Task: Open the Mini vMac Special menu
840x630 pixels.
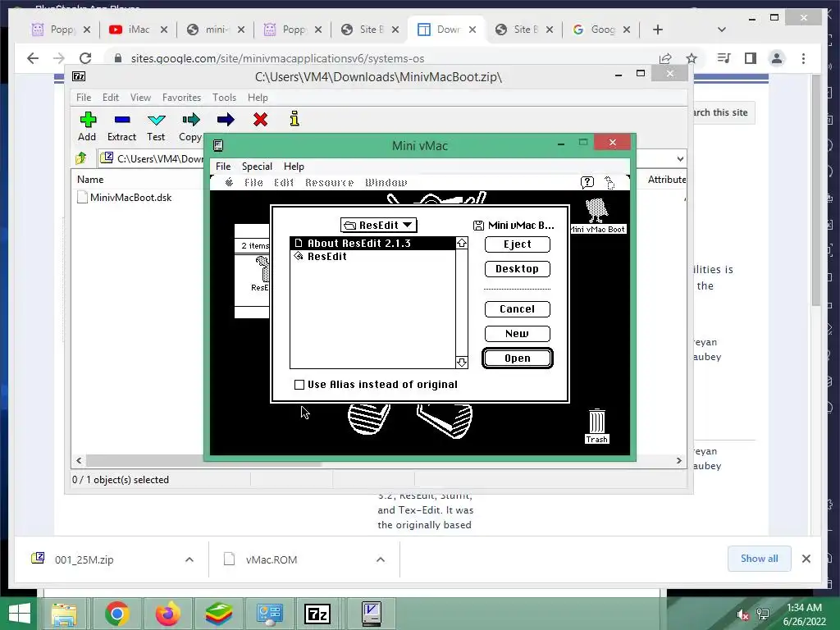Action: tap(257, 166)
